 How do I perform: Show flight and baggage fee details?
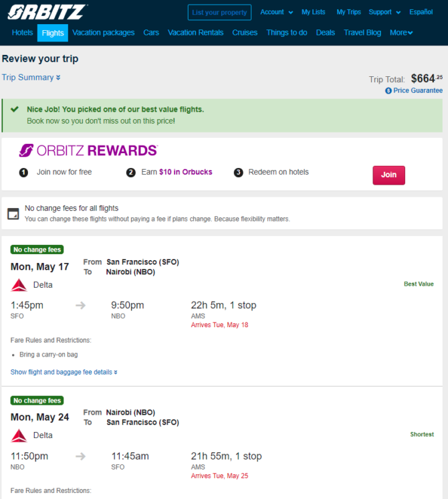pos(64,372)
